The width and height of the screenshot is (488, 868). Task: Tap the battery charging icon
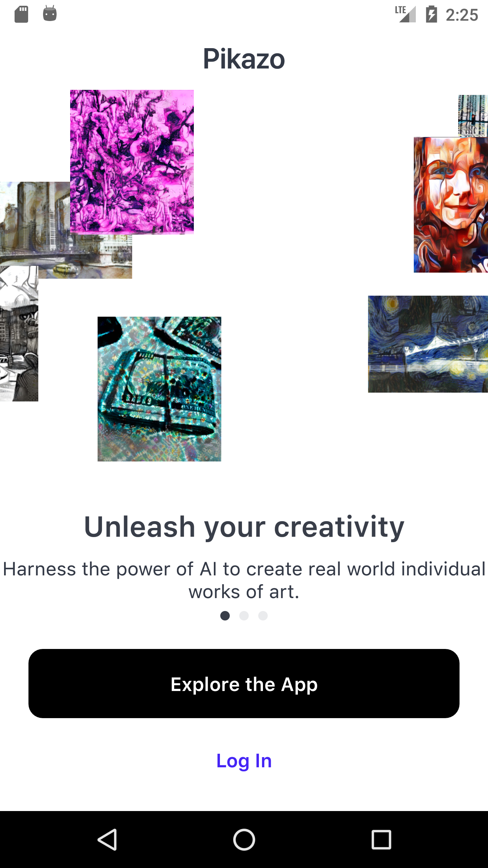[x=431, y=14]
